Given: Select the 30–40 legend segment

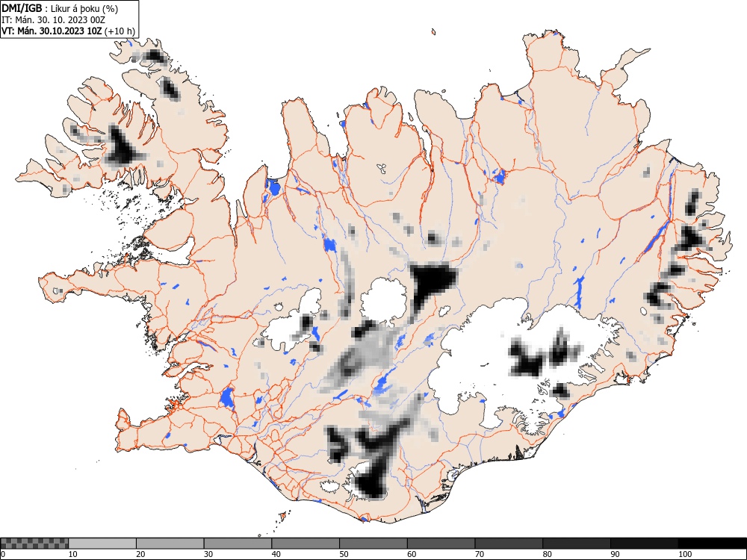Looking at the screenshot, I should [x=238, y=544].
